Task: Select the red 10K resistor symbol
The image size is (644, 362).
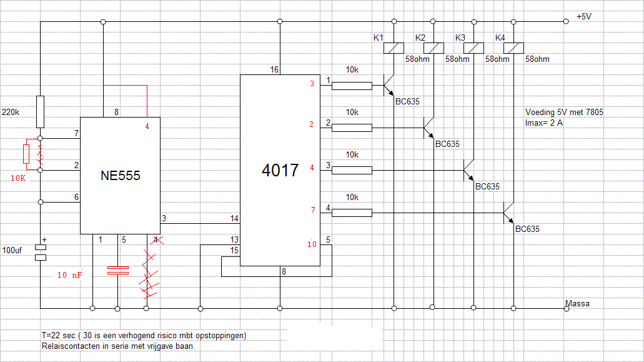Action: click(26, 154)
